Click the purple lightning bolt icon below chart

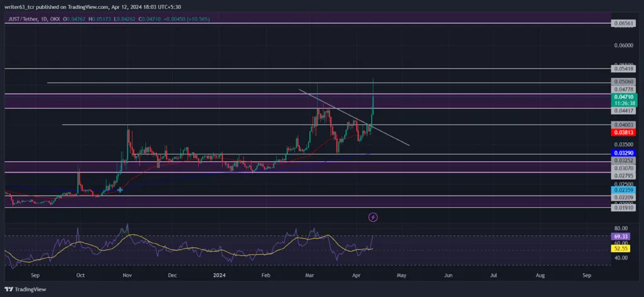click(x=373, y=217)
